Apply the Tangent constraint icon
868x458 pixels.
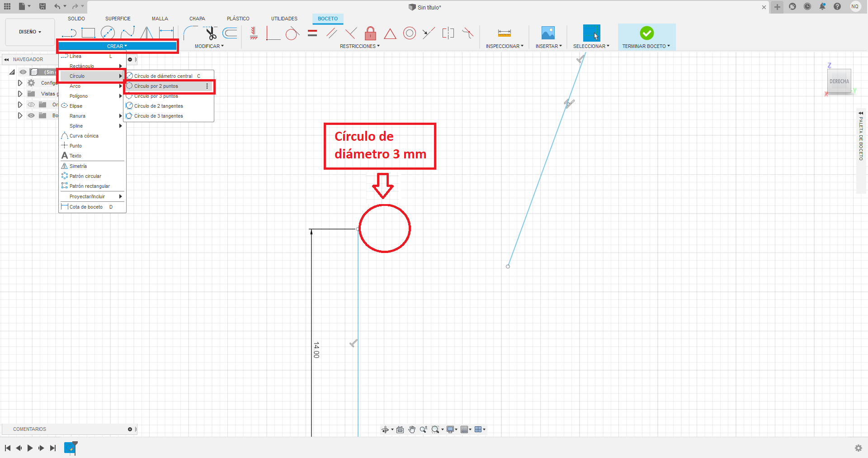coord(292,33)
